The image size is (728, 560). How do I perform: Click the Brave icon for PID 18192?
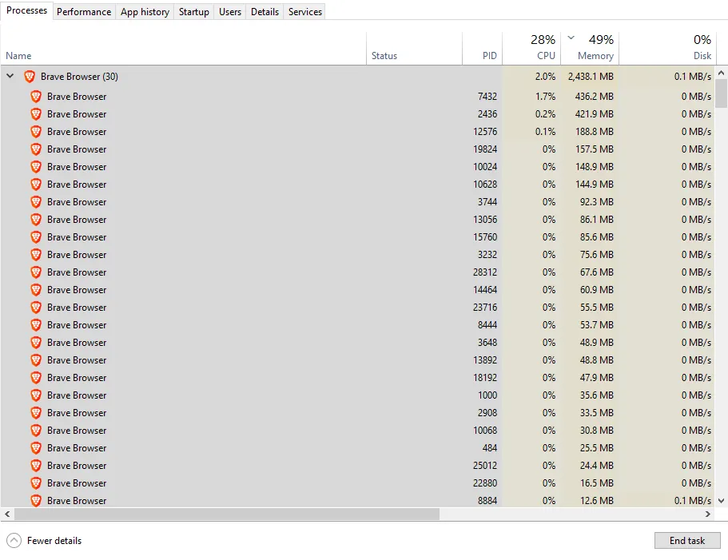pos(36,378)
